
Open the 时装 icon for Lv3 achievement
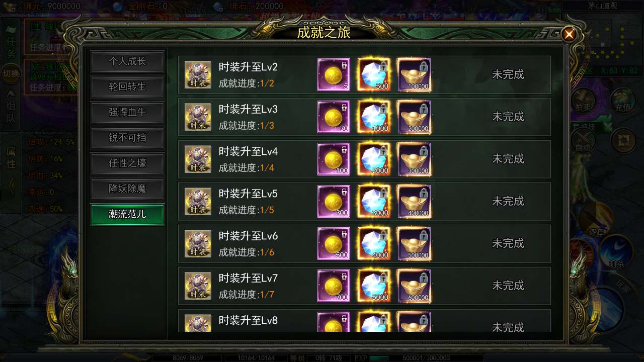point(198,117)
